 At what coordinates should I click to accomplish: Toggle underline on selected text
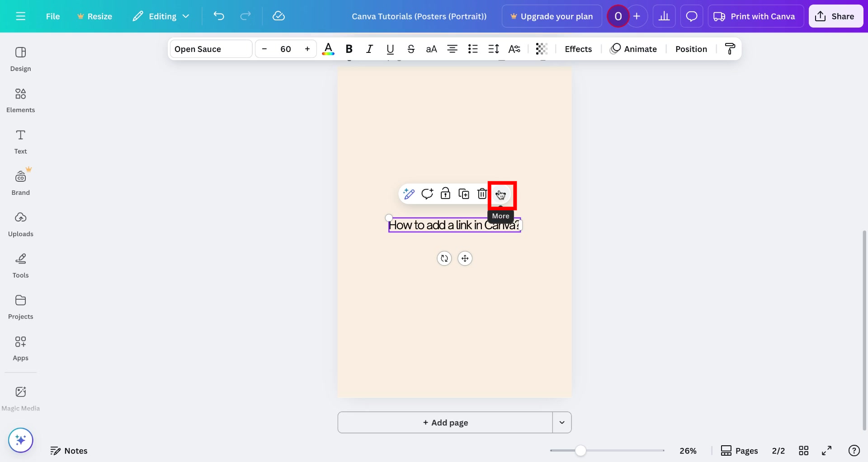(390, 49)
